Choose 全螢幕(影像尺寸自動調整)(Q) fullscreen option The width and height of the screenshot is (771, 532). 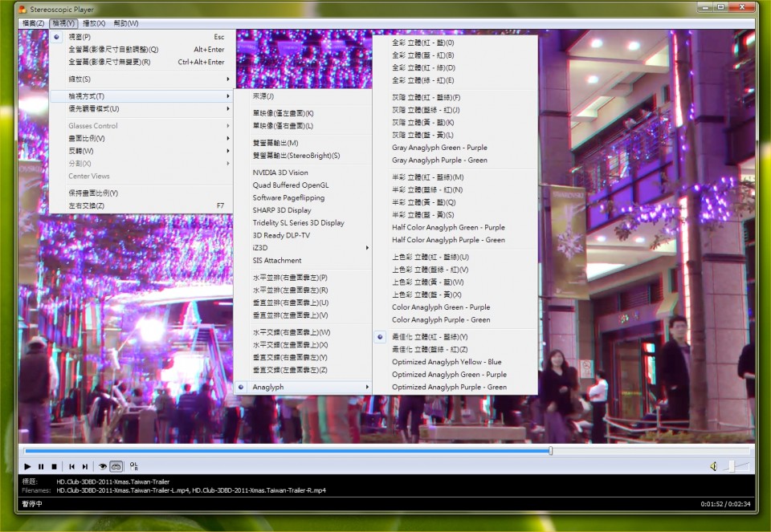141,50
